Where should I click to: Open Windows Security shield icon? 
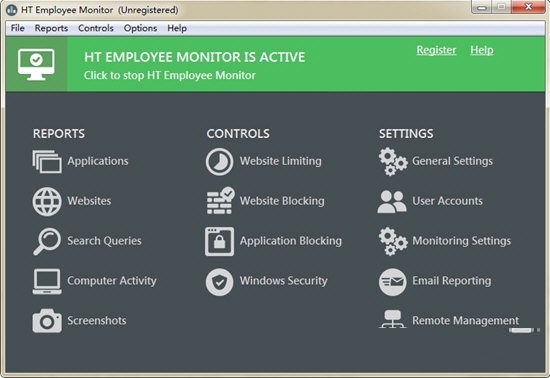coord(219,282)
